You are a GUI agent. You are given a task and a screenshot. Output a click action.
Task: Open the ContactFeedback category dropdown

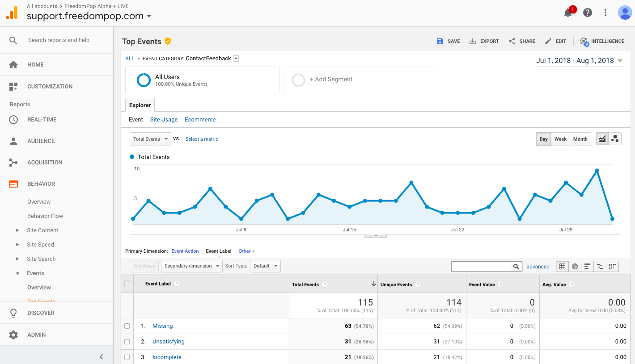point(236,59)
